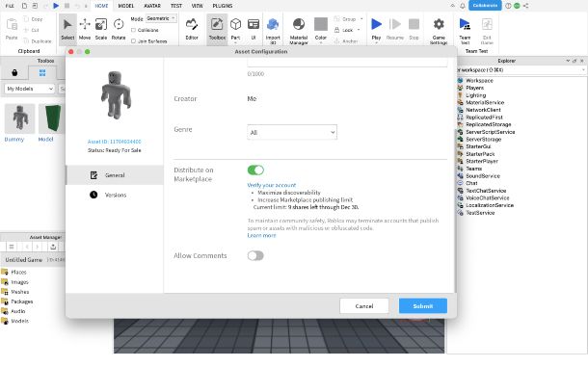Switch to the AVATAR ribbon tab
This screenshot has width=588, height=367.
[x=152, y=6]
